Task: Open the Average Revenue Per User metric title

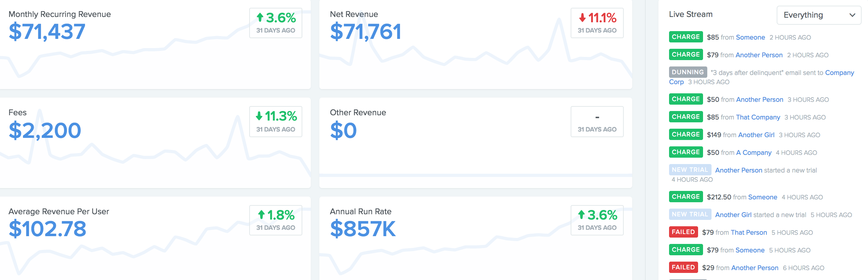Action: pyautogui.click(x=59, y=211)
